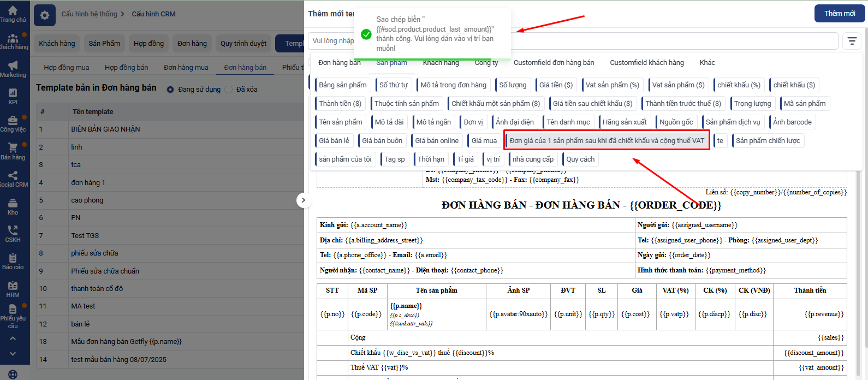
Task: Open the Marketing megaphone icon
Action: coord(13,68)
